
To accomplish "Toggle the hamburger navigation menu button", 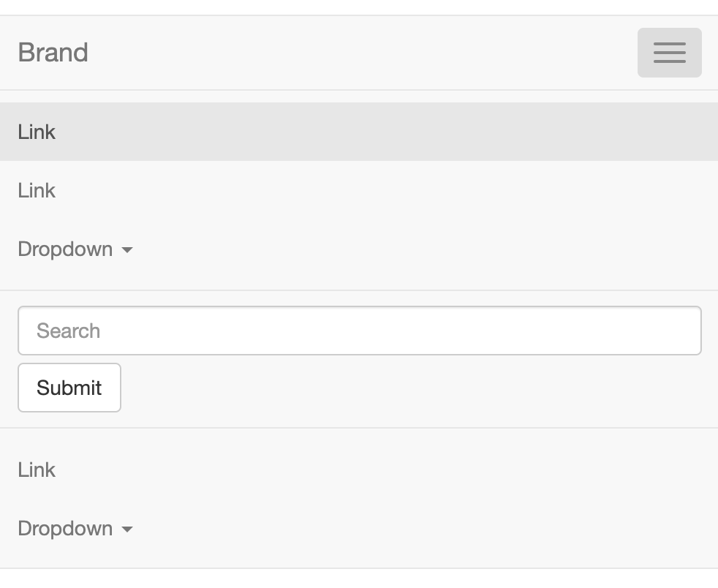I will pos(669,53).
